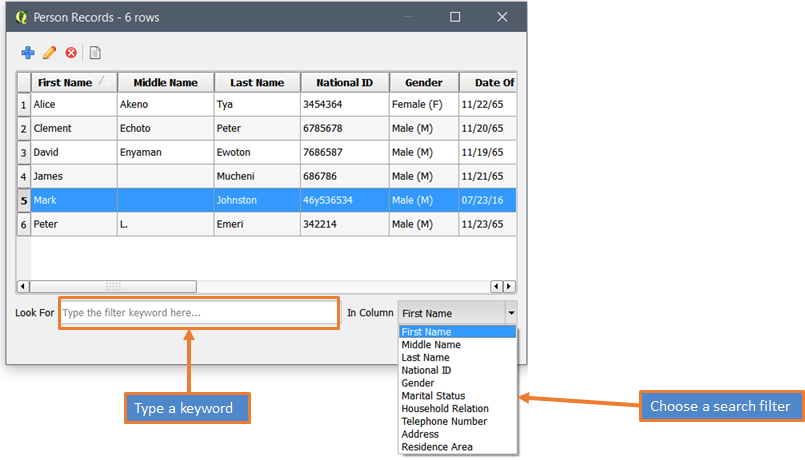Image resolution: width=805 pixels, height=460 pixels.
Task: Click the horizontal scrollbar thumb in table
Action: [113, 286]
